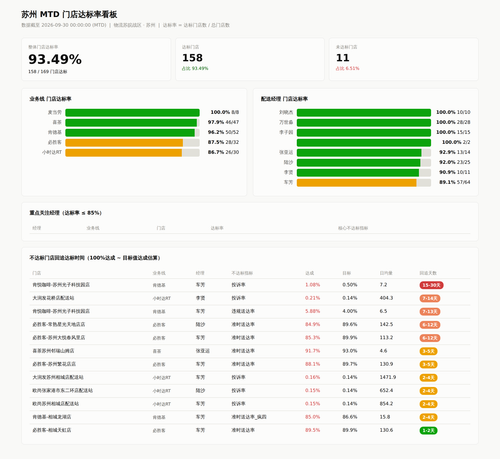Click the 6-12天 badge in the 142.5 row
The image size is (500, 459).
430,325
